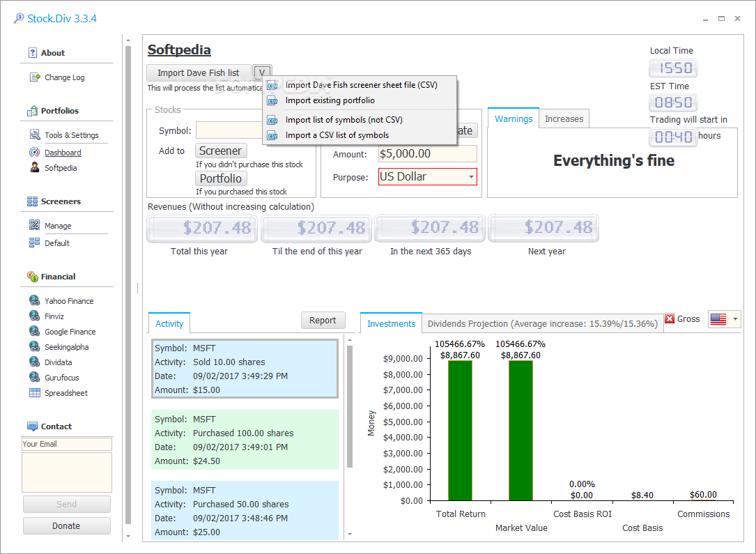Open Tools & Settings in sidebar
This screenshot has height=554, width=756.
(x=71, y=135)
